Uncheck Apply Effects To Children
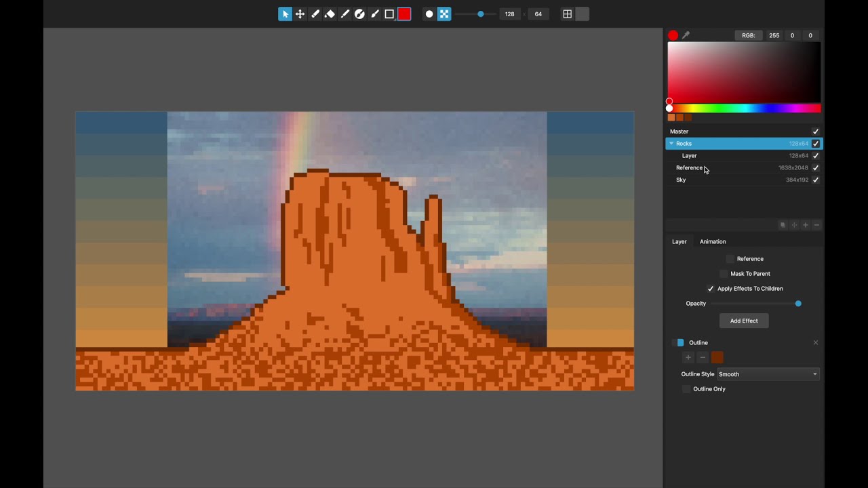The image size is (868, 488). pyautogui.click(x=711, y=289)
